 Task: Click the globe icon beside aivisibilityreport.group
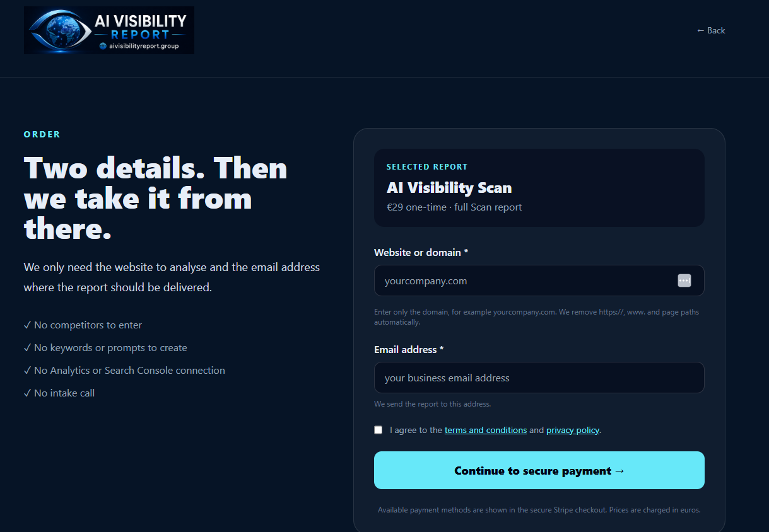coord(103,46)
